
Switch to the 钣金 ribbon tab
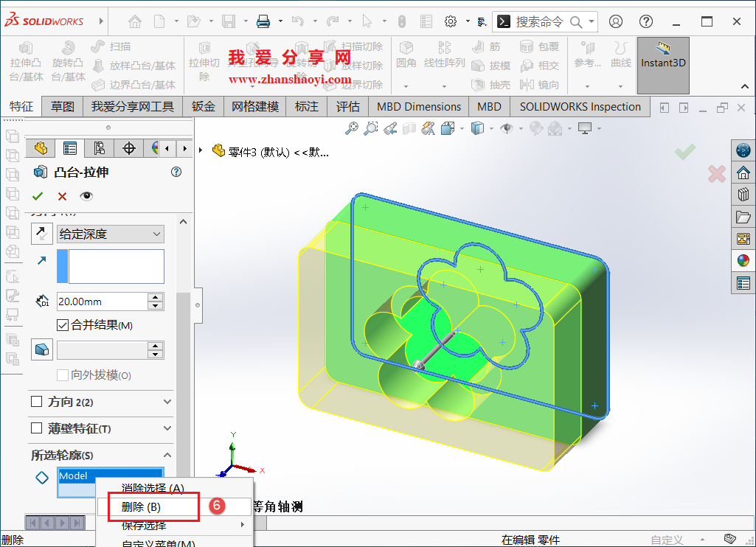(x=203, y=106)
